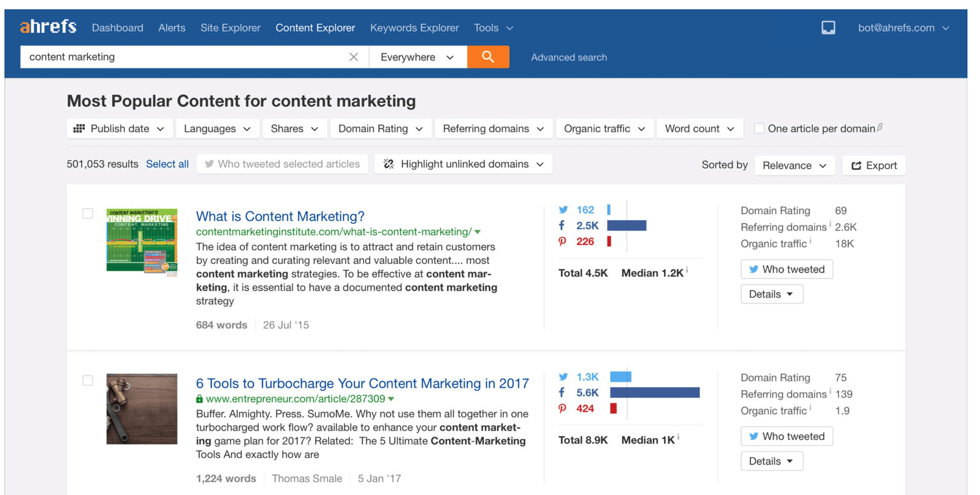Click the beta symbol after One article per domain
The image size is (980, 495).
pyautogui.click(x=880, y=127)
